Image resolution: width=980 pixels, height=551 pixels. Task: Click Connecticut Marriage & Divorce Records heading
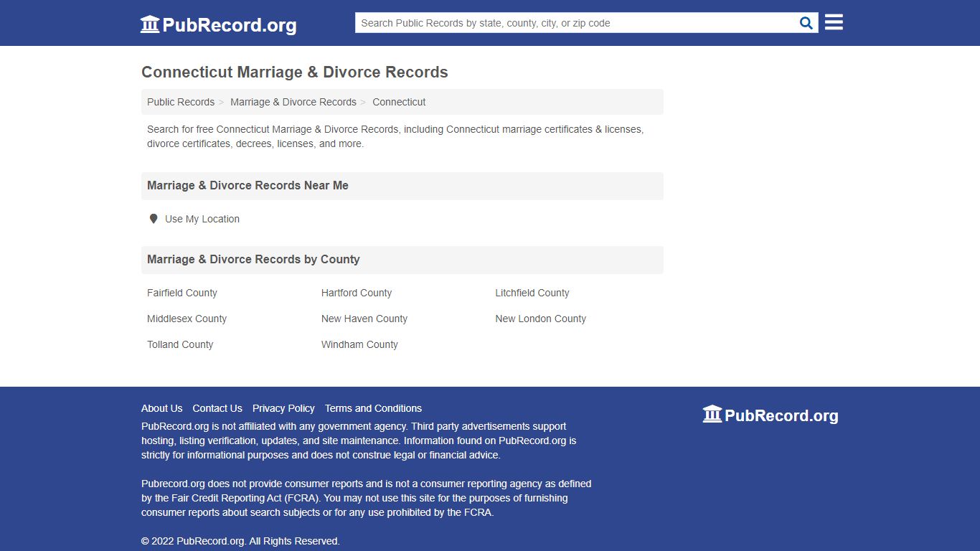click(x=295, y=72)
